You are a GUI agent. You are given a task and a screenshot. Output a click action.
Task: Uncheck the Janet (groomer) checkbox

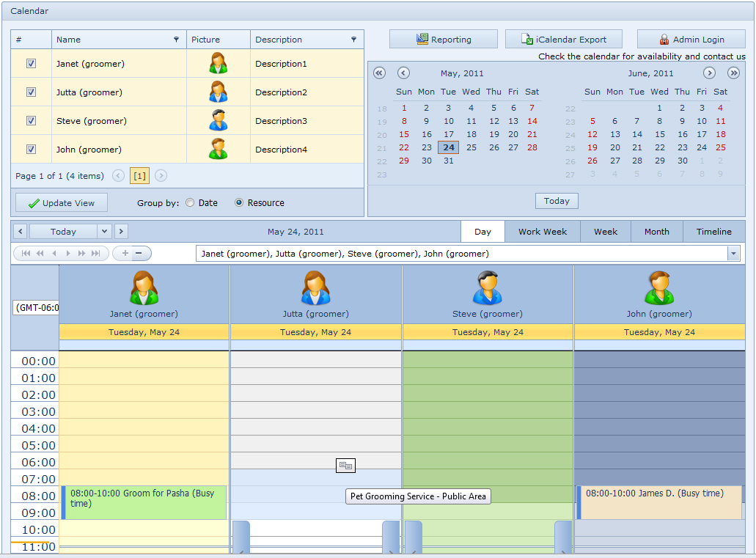coord(31,64)
